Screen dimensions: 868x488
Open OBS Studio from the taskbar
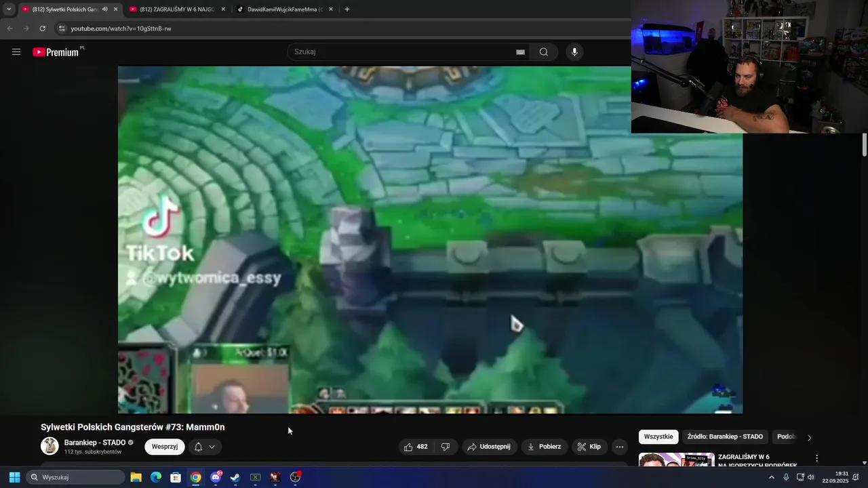295,477
